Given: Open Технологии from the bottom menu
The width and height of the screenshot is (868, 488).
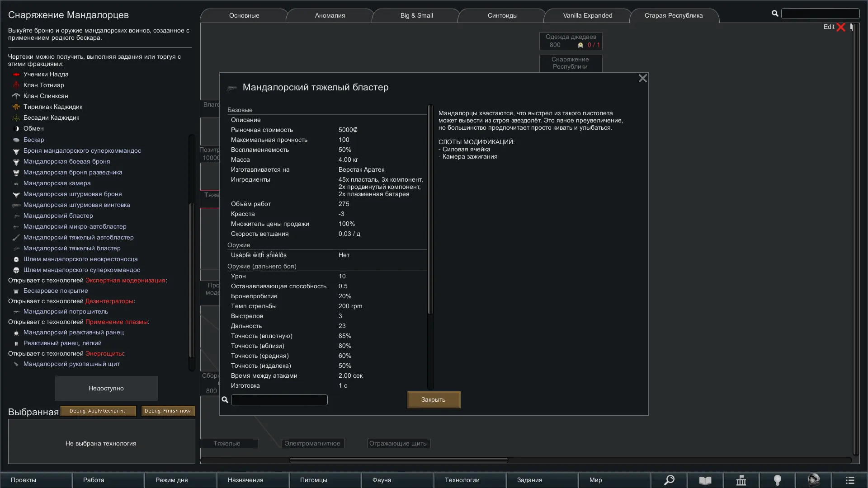Looking at the screenshot, I should 462,480.
